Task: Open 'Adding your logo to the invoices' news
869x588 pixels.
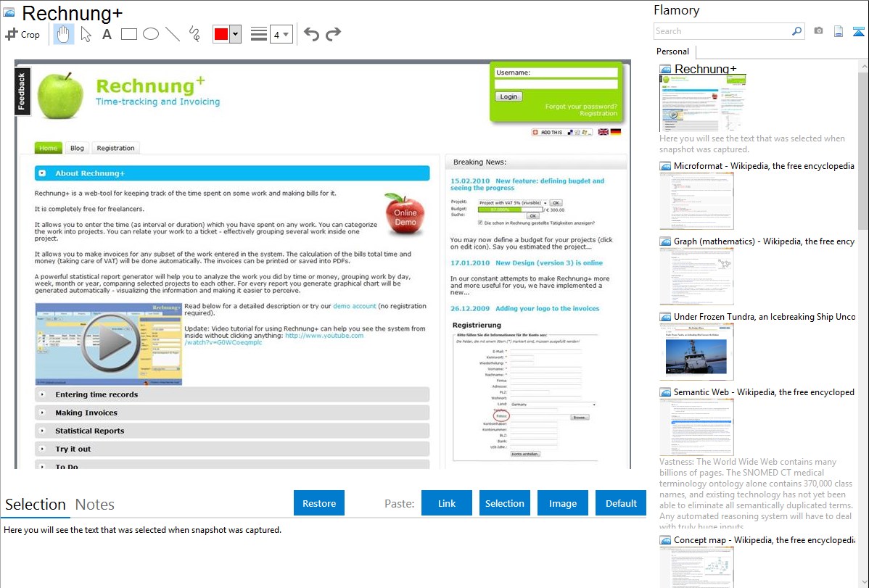Action: coord(547,309)
